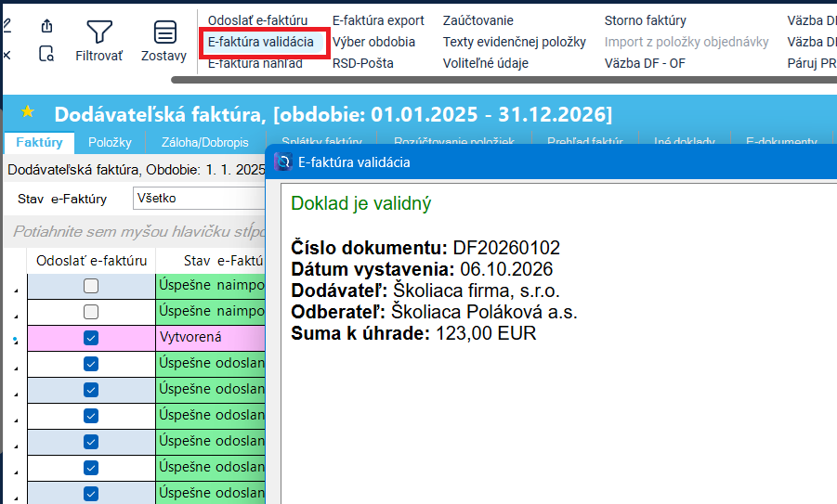Click Odoslať e-faktúru in the ribbon
The width and height of the screenshot is (837, 504).
[x=258, y=20]
